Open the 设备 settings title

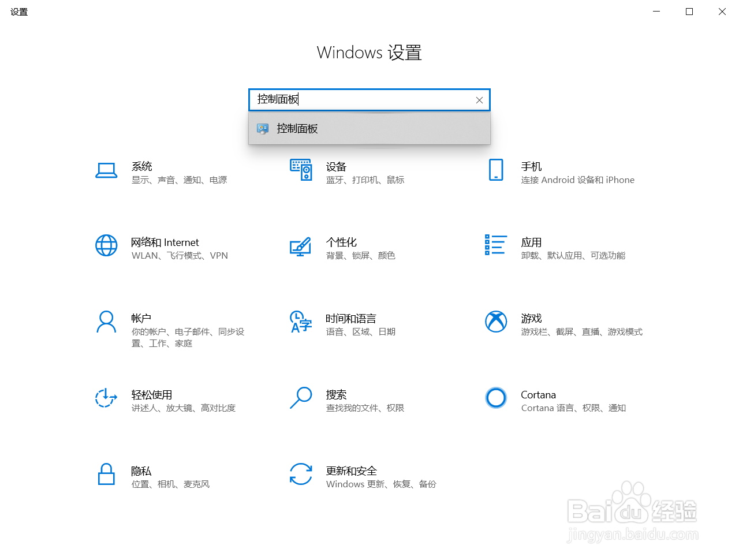336,166
